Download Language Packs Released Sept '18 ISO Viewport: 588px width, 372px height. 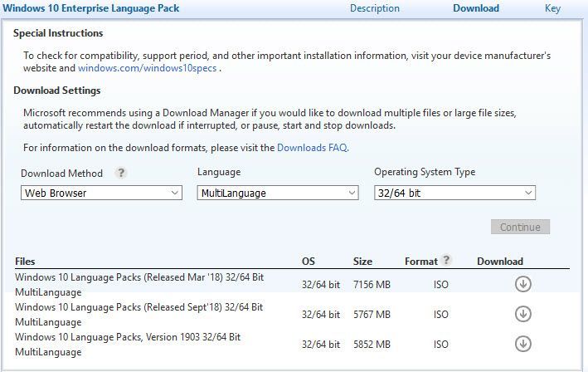[x=522, y=314]
